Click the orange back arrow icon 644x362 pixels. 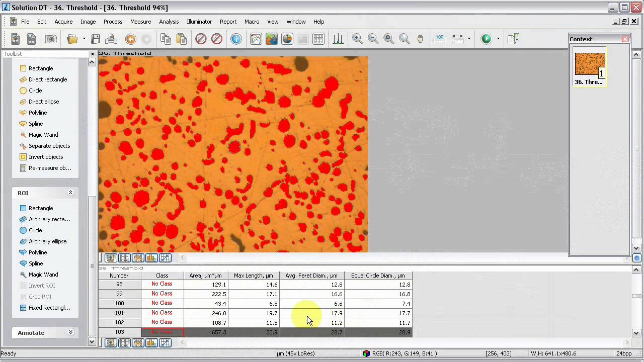click(x=130, y=39)
